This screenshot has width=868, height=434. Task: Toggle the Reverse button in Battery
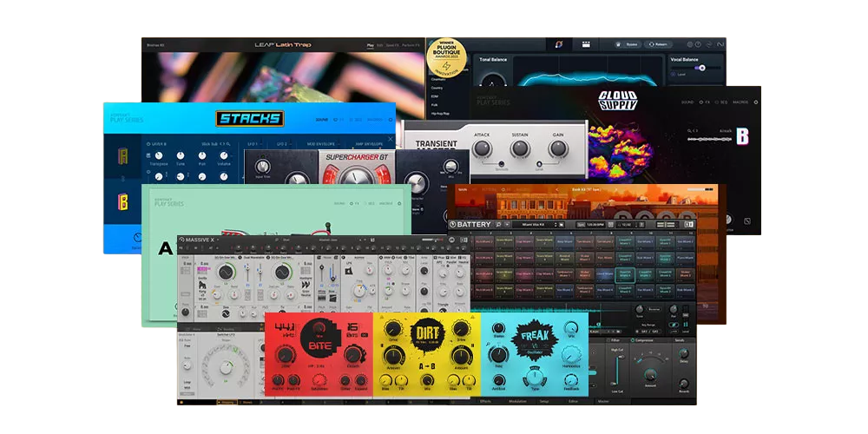[653, 307]
